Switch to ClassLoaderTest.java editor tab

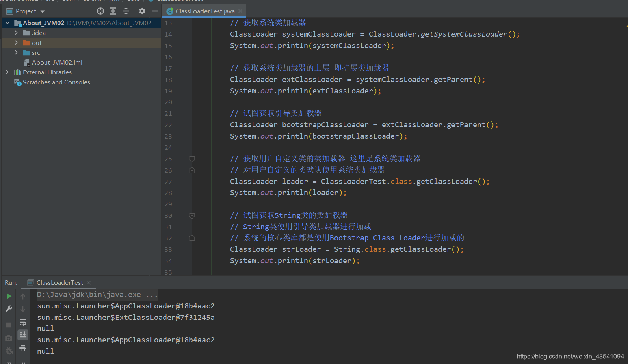point(205,11)
